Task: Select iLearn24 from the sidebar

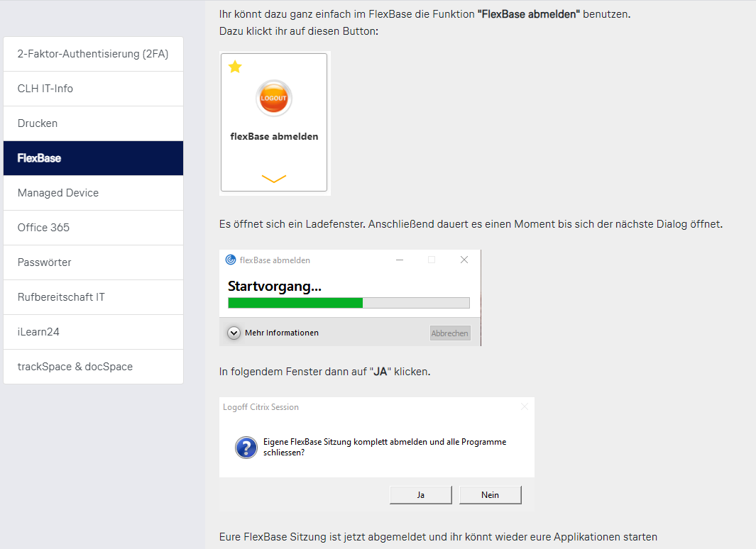Action: click(x=93, y=332)
